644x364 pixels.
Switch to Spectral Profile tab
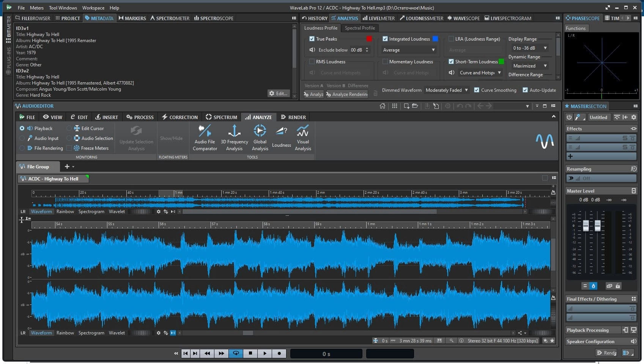[x=360, y=28]
